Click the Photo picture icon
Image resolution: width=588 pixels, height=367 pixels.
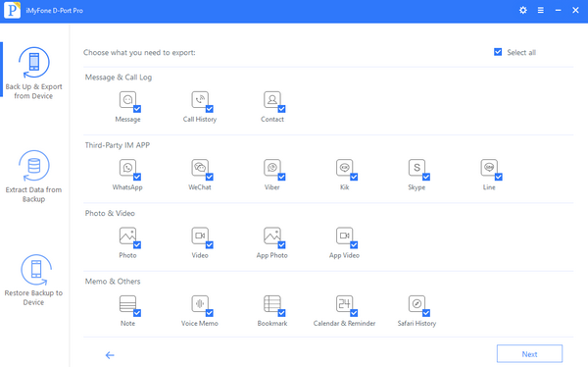[x=127, y=236]
